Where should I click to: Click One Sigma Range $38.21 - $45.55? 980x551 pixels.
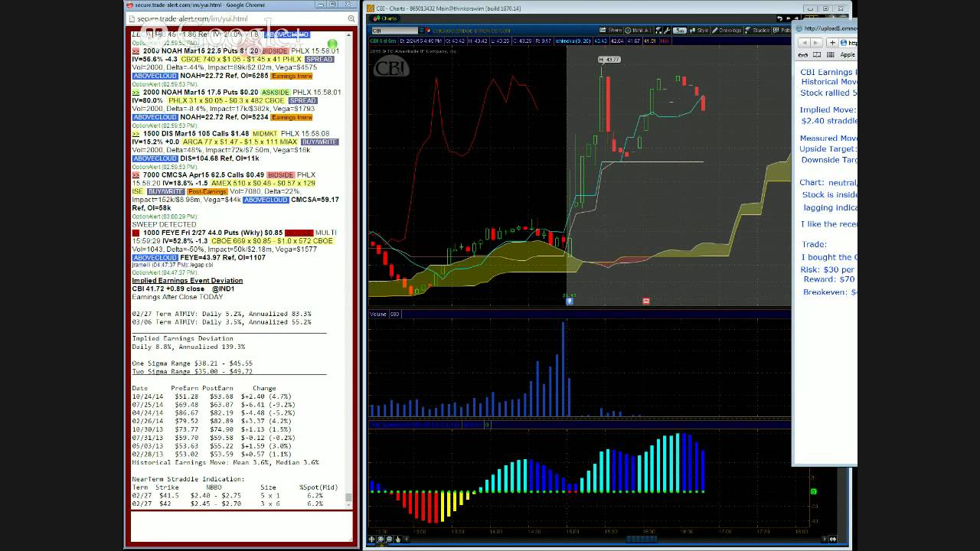click(x=192, y=364)
